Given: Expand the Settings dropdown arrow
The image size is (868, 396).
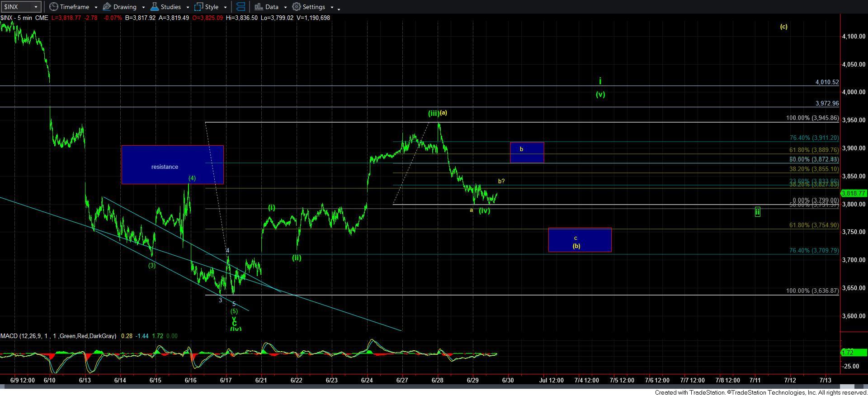Looking at the screenshot, I should (332, 7).
